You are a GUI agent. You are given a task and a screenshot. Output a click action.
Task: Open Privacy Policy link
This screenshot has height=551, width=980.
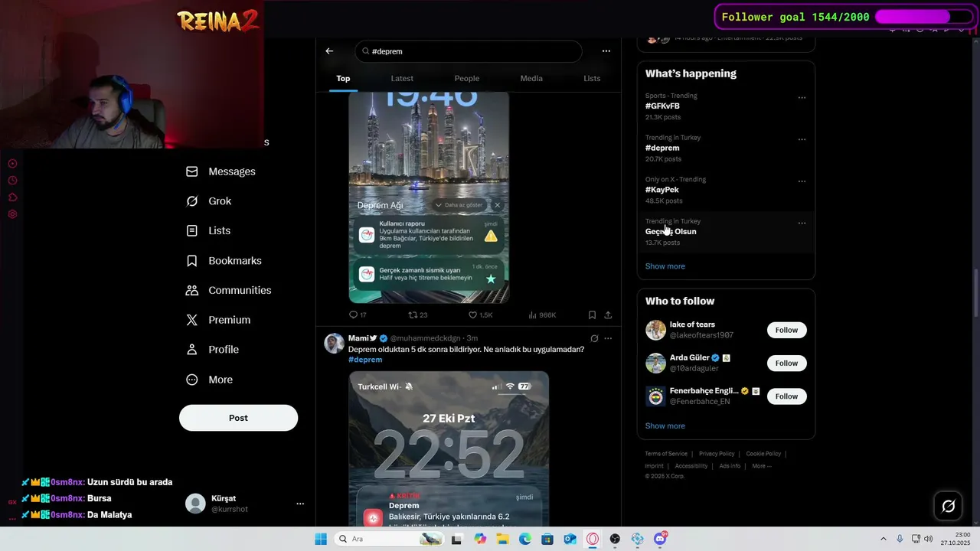coord(717,454)
